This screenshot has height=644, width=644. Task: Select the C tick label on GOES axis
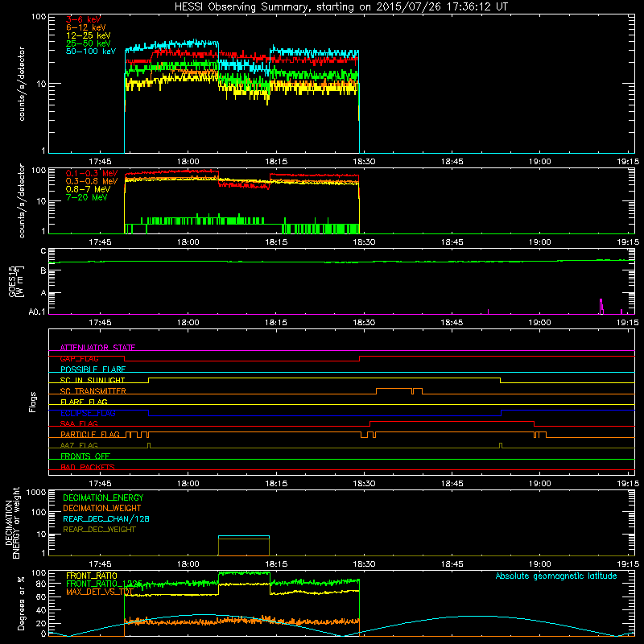(43, 251)
